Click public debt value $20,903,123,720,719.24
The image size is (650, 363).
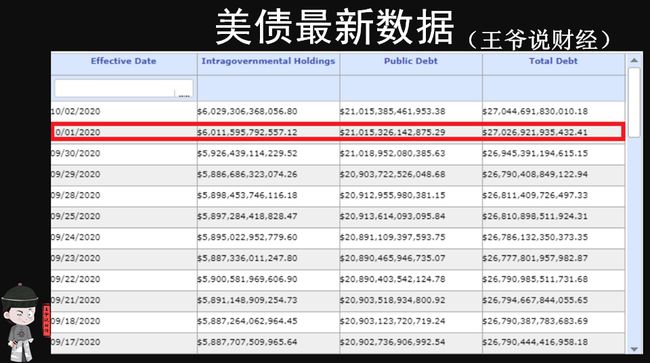[393, 321]
